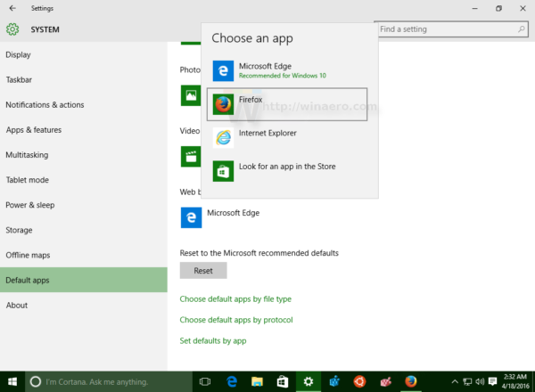This screenshot has width=535, height=392.
Task: Click the Choose an app heading
Action: click(252, 38)
